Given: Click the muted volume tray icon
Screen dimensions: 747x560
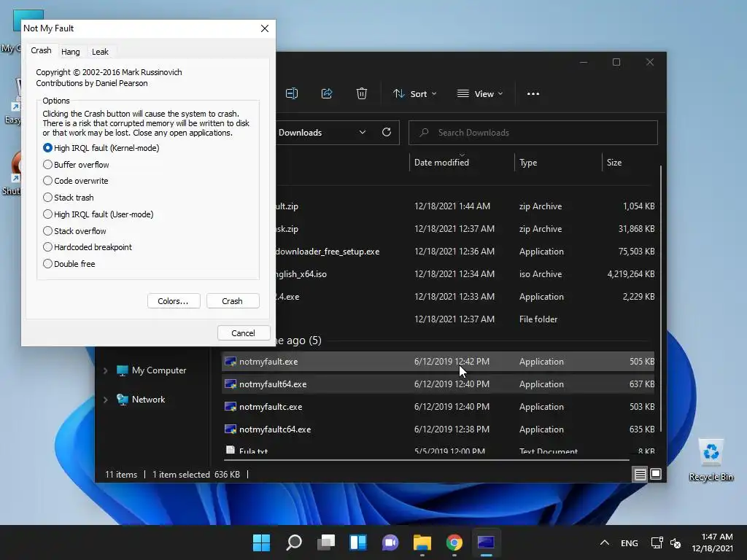Looking at the screenshot, I should pyautogui.click(x=675, y=542).
